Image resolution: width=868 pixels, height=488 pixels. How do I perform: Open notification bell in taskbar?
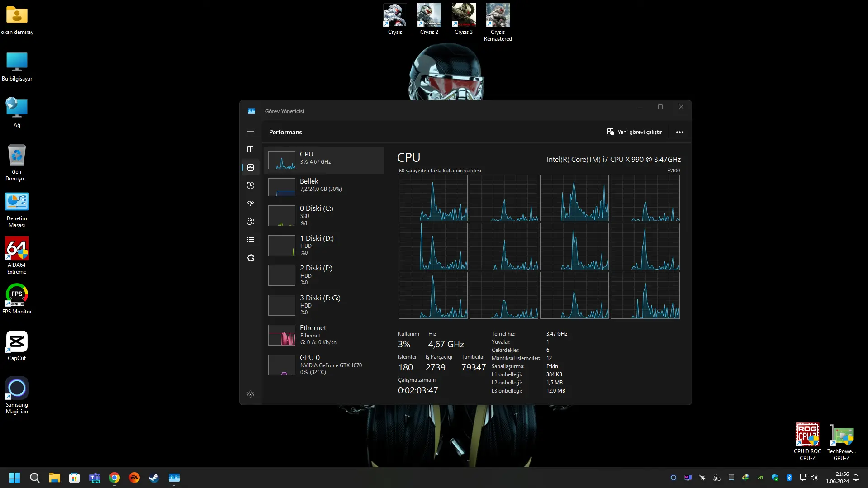856,478
